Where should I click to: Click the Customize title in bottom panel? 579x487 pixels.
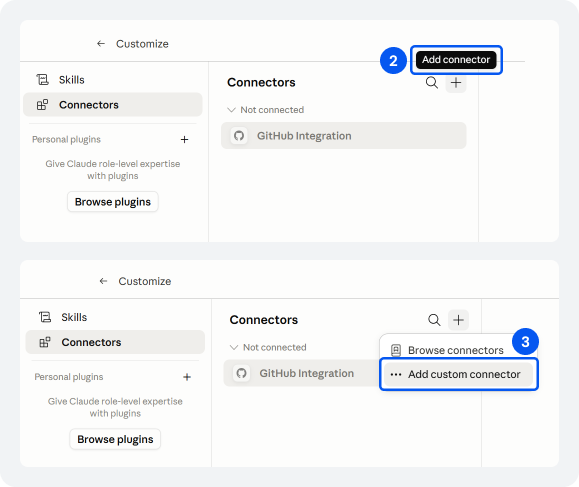[145, 281]
